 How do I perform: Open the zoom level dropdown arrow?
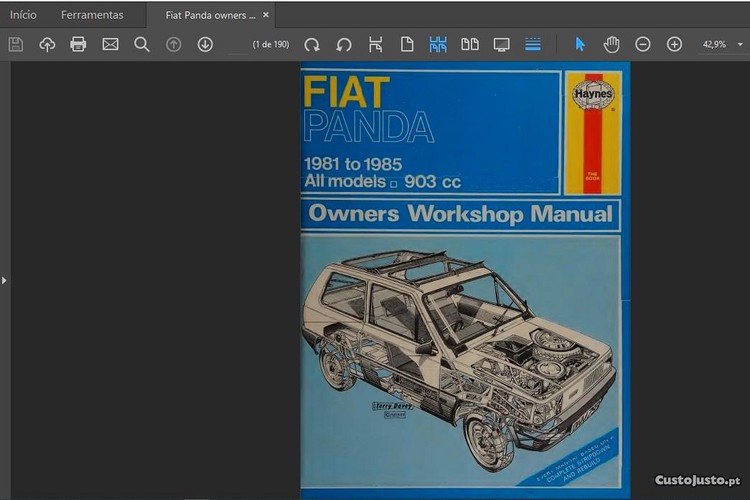tap(740, 44)
